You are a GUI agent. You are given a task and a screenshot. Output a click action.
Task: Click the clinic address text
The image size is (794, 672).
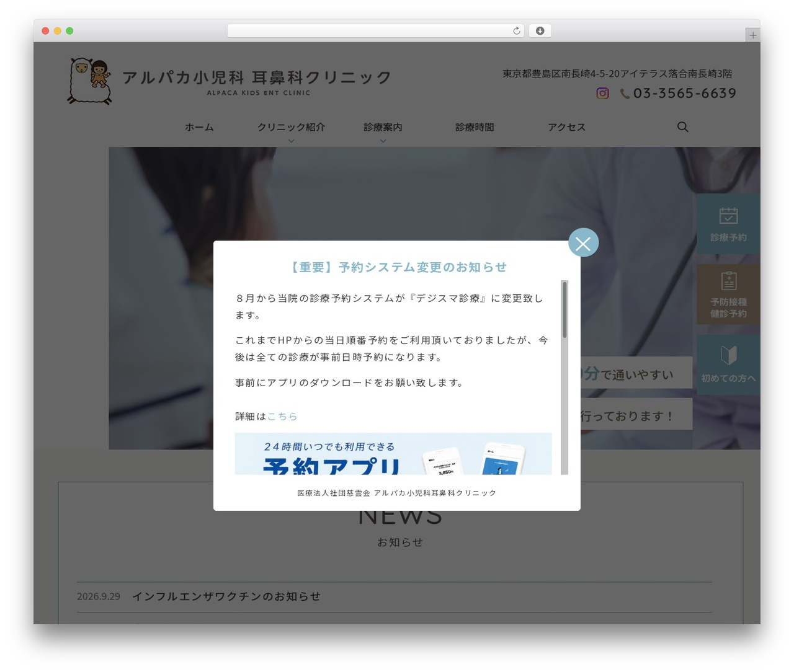tap(617, 74)
